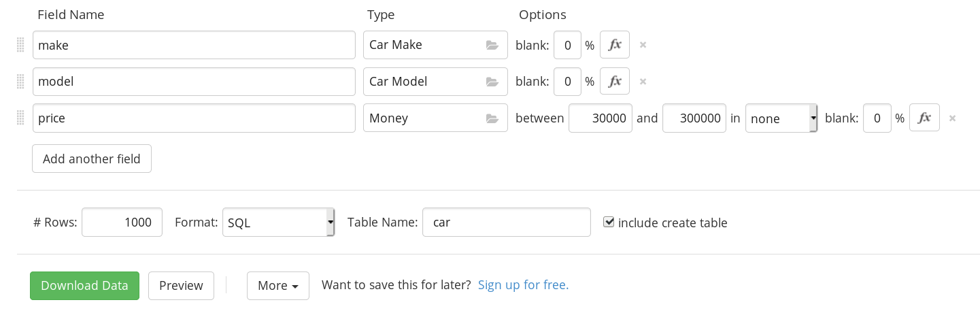Remove the make field row
This screenshot has width=980, height=313.
(643, 45)
